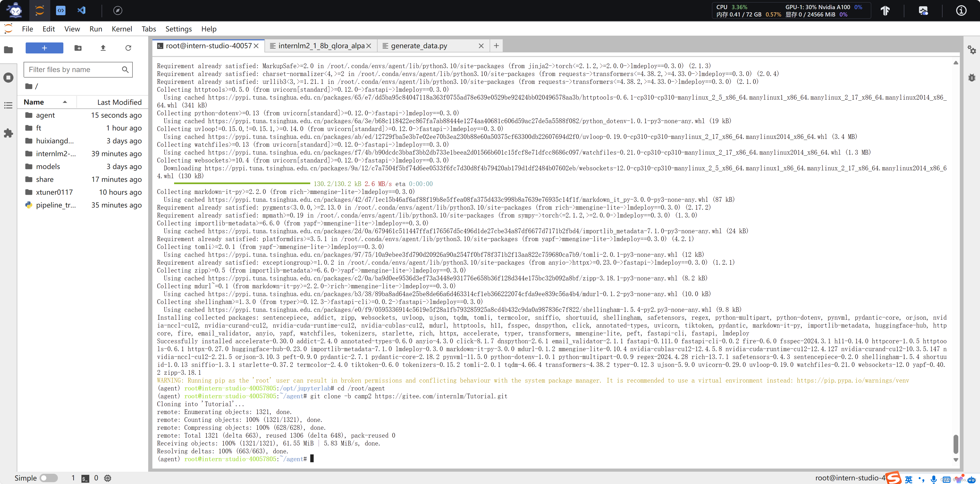This screenshot has width=980, height=484.
Task: Refresh the file browser list
Action: click(128, 48)
